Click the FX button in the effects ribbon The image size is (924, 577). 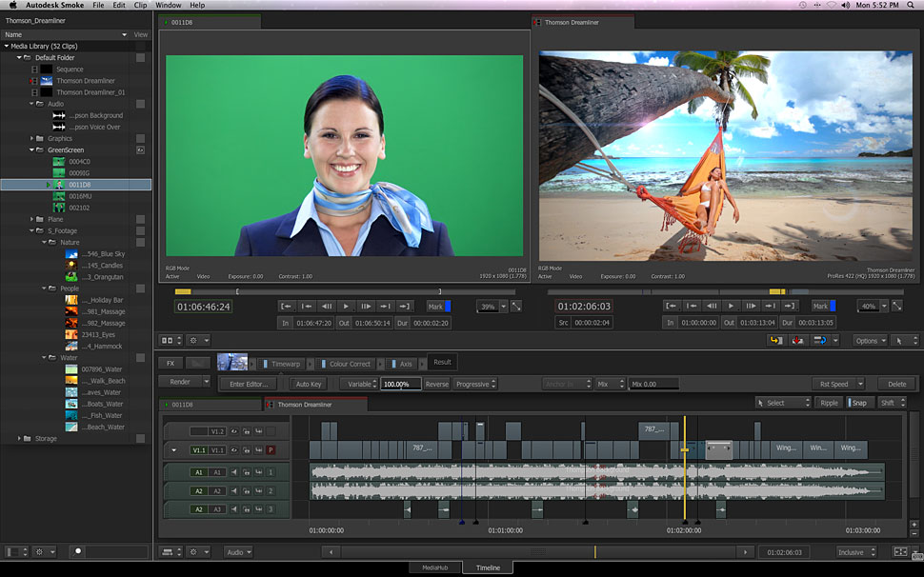click(x=171, y=363)
